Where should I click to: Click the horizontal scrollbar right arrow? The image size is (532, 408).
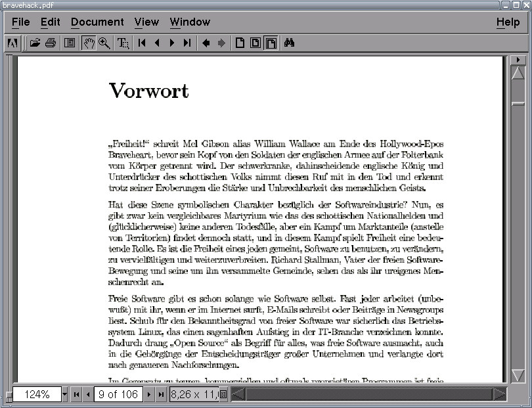tap(499, 394)
